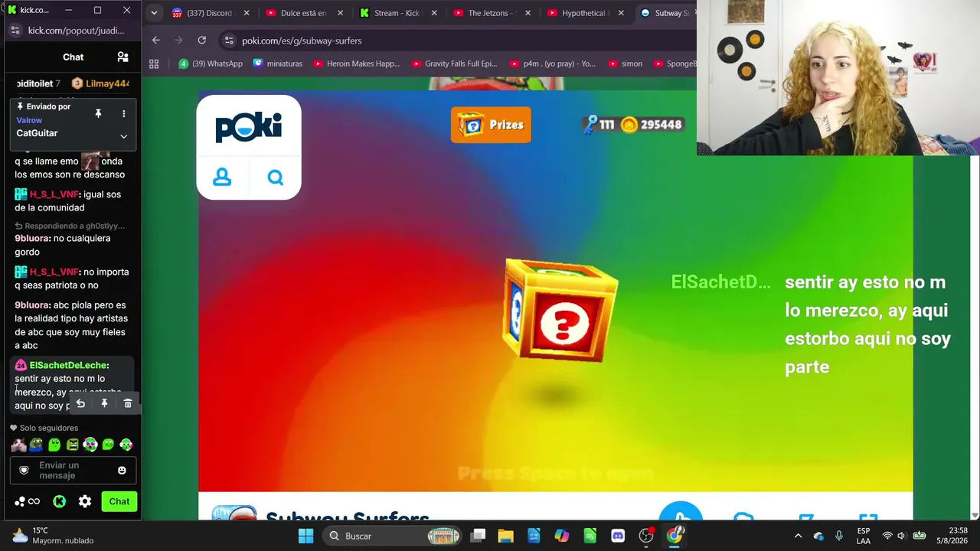Image resolution: width=980 pixels, height=551 pixels.
Task: Reload the Poki page
Action: 201,40
